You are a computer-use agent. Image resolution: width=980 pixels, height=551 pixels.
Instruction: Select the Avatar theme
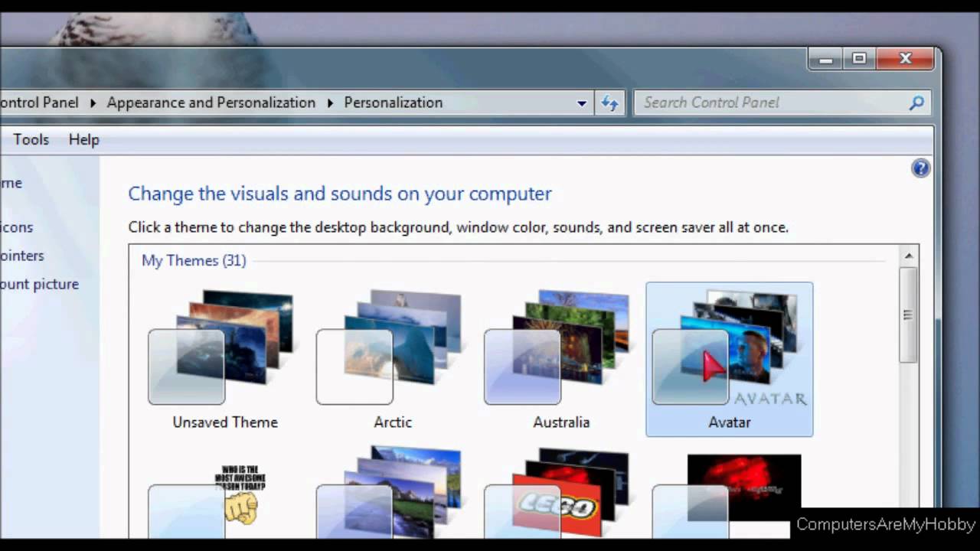coord(729,360)
